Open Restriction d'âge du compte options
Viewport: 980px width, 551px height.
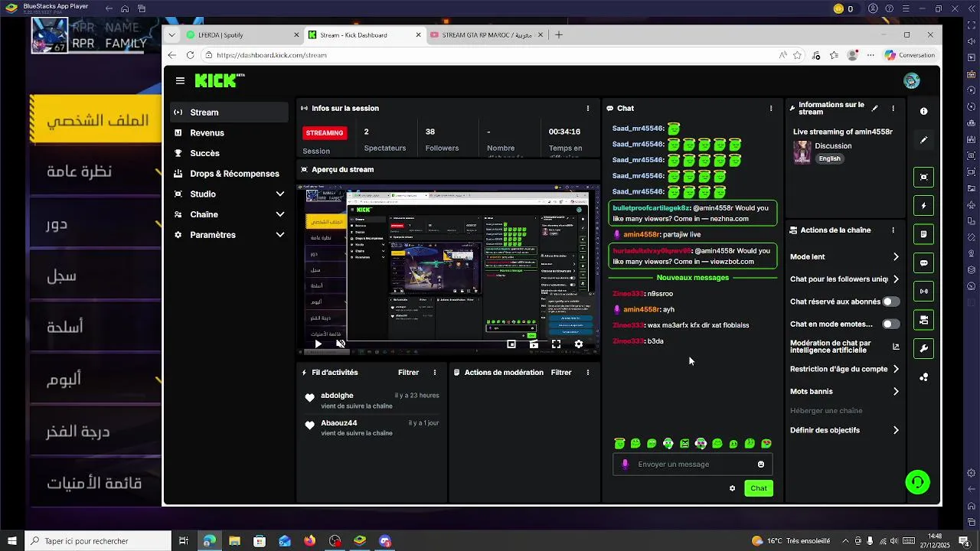pyautogui.click(x=844, y=369)
